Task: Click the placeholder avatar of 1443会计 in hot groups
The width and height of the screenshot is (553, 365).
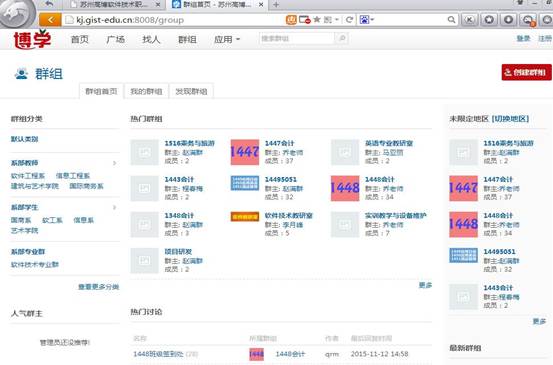Action: click(x=145, y=188)
